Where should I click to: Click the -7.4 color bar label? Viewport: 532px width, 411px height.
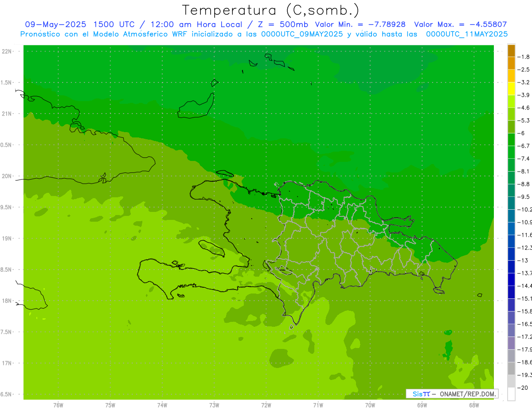[524, 159]
